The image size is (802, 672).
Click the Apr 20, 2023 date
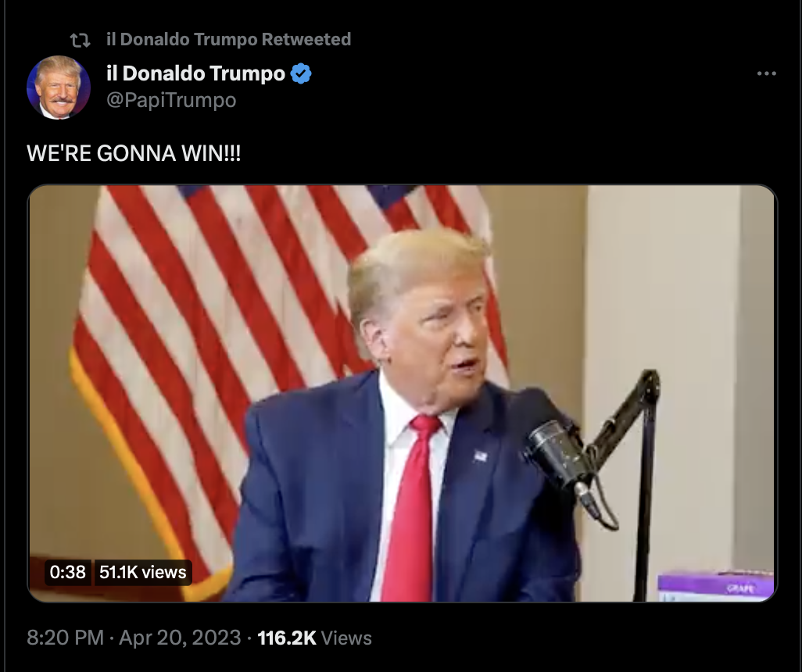tap(180, 638)
